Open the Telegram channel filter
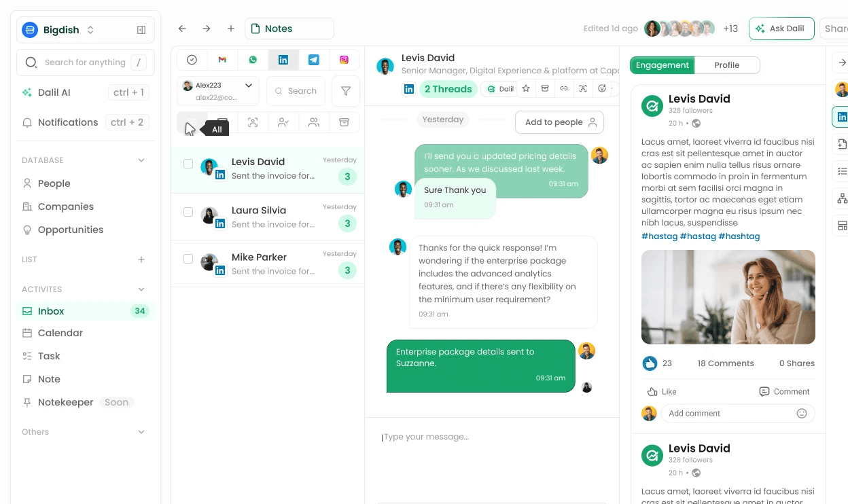The height and width of the screenshot is (504, 848). (x=314, y=59)
